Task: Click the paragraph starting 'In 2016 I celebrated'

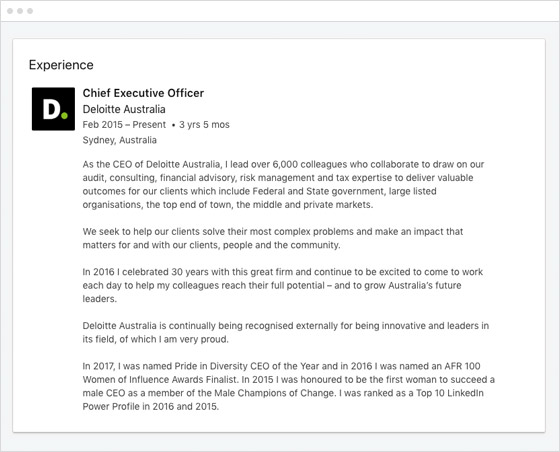Action: point(282,285)
